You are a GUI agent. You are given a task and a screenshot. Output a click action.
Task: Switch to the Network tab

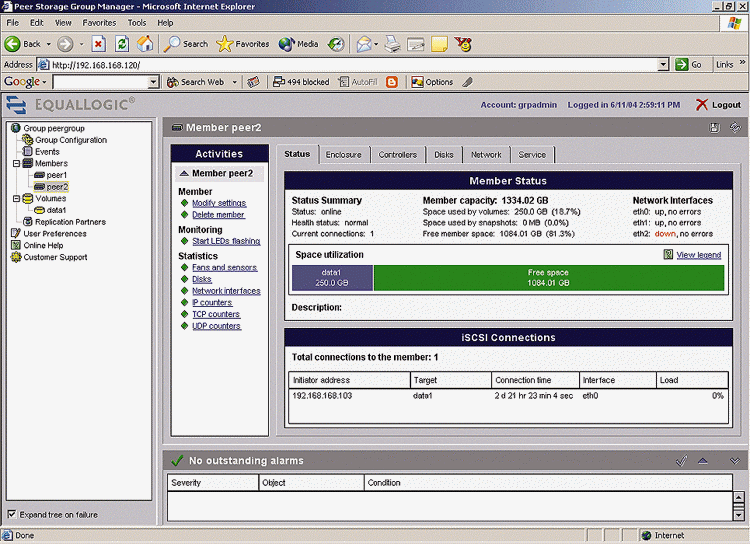click(x=486, y=155)
